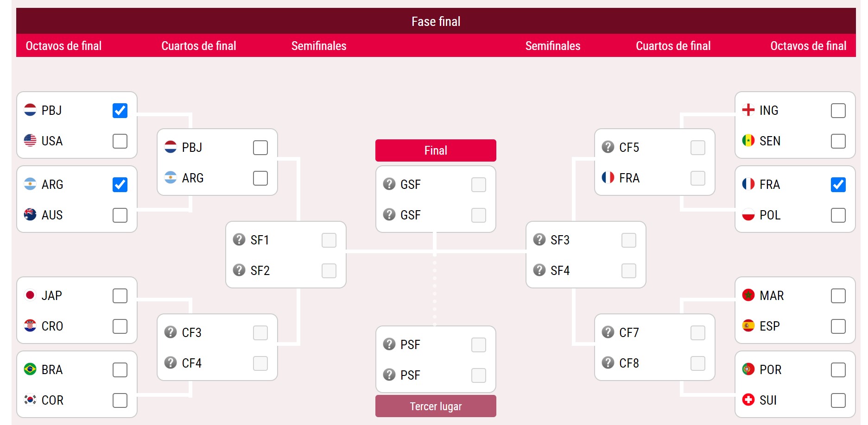The width and height of the screenshot is (868, 425).
Task: Click the Croatia flag icon
Action: click(30, 326)
